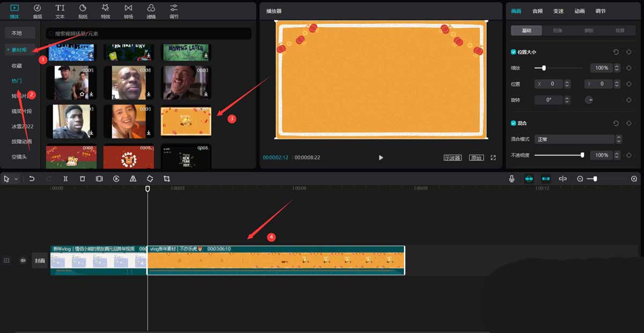Click the freeze frame icon in the timeline toolbar
644x333 pixels.
click(x=99, y=179)
